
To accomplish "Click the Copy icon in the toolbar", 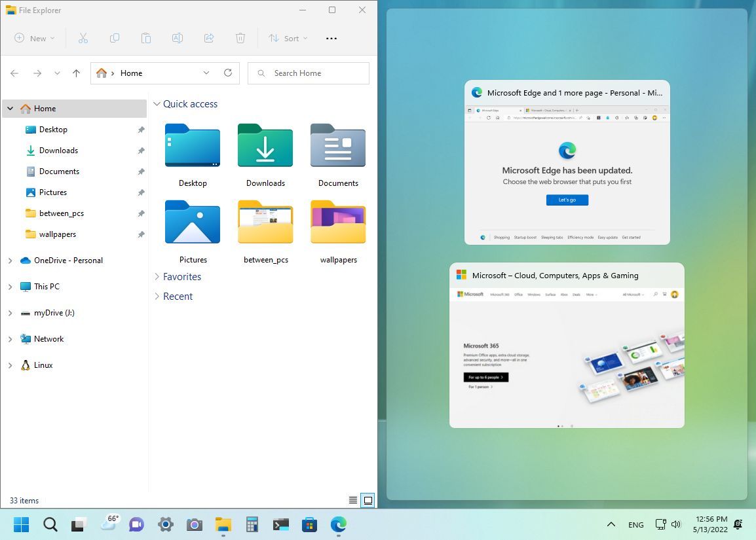I will (x=115, y=38).
